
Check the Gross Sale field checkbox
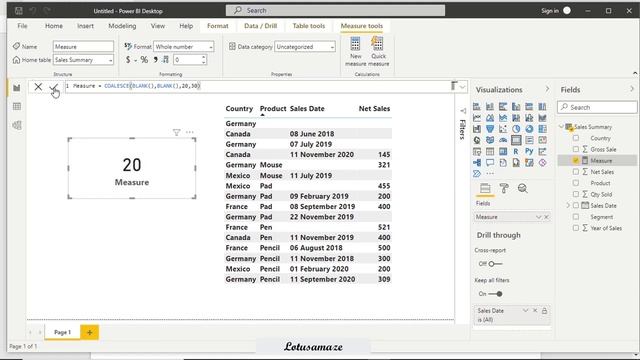coord(576,149)
